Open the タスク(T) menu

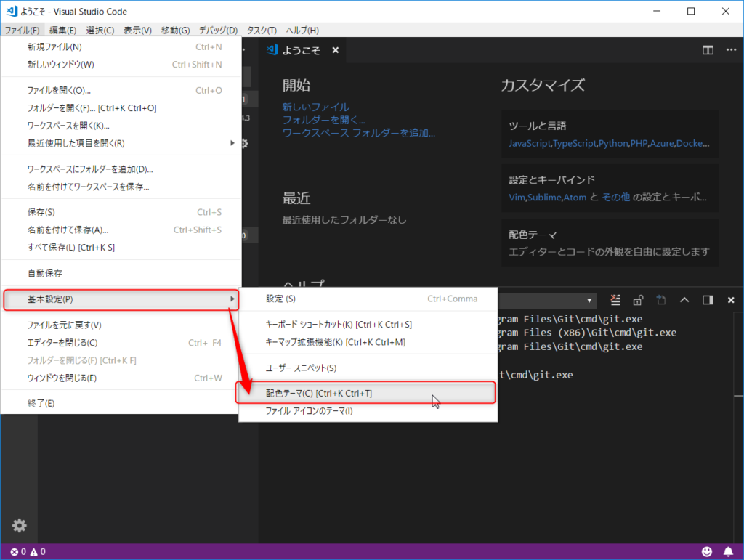click(262, 31)
